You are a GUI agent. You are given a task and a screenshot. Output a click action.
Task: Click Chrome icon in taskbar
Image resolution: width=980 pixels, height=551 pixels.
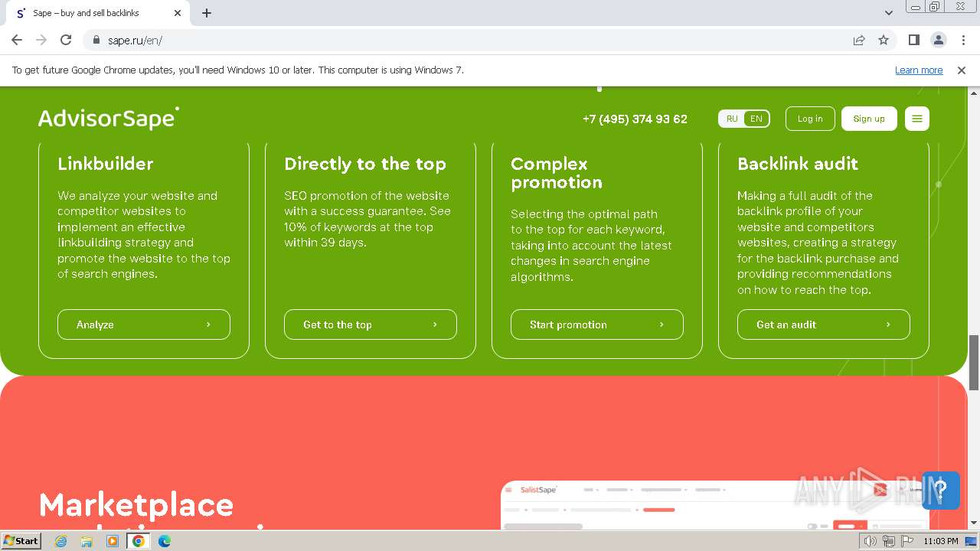click(x=138, y=541)
